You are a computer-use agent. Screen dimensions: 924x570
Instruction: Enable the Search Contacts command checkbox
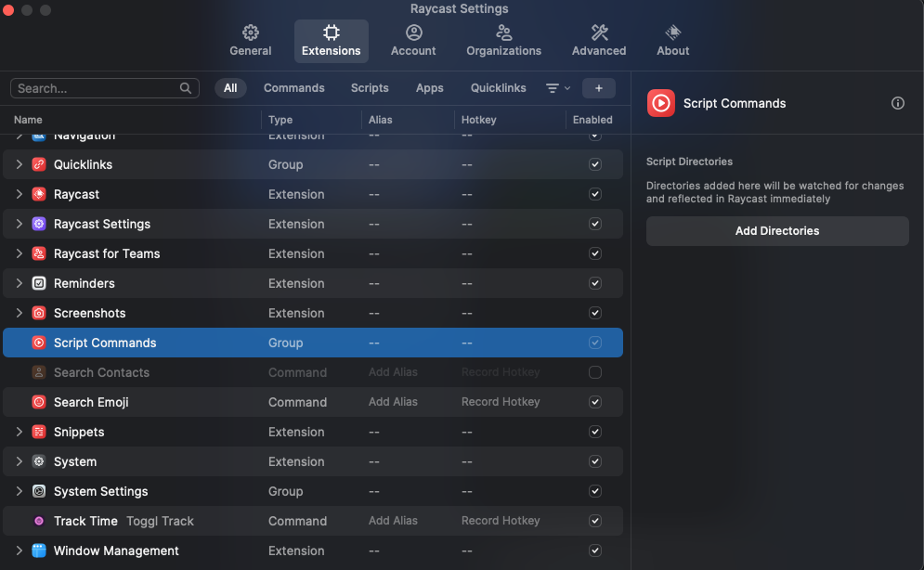coord(595,372)
